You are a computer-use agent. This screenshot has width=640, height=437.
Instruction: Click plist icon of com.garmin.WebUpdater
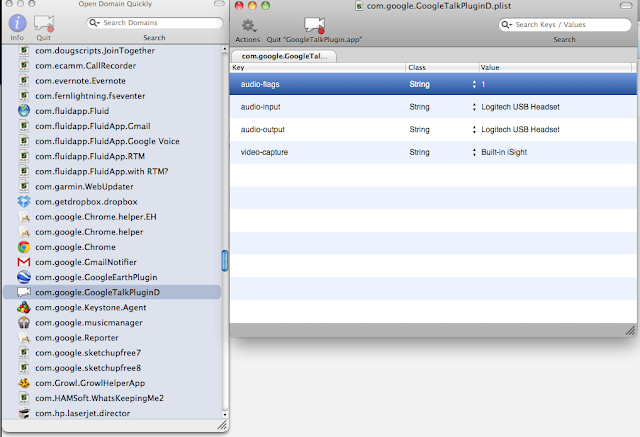click(24, 186)
